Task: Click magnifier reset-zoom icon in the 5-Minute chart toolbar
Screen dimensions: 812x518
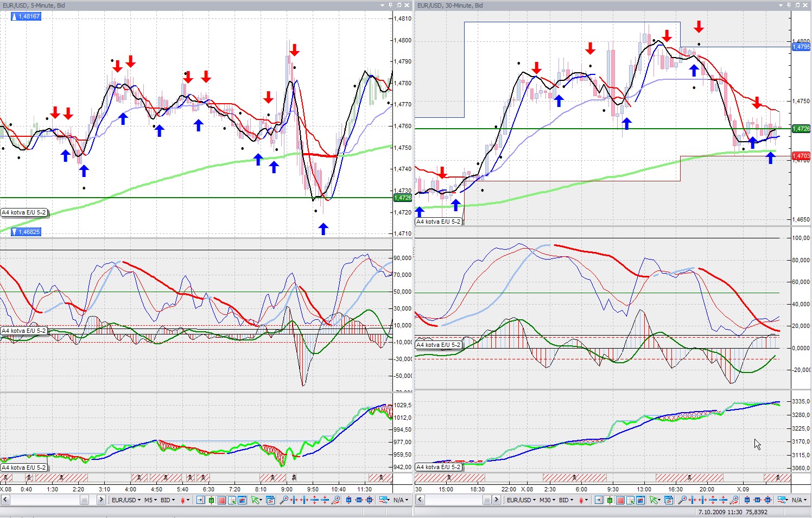Action: pyautogui.click(x=336, y=500)
